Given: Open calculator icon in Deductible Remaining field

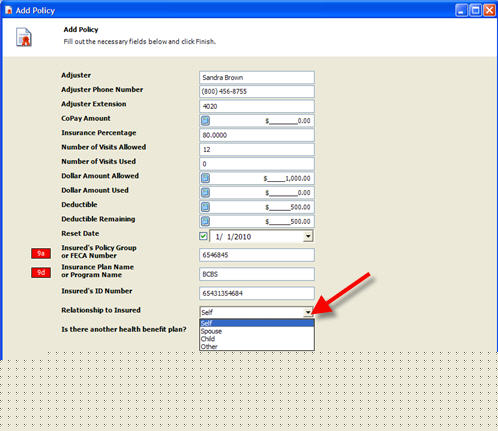Looking at the screenshot, I should point(205,221).
